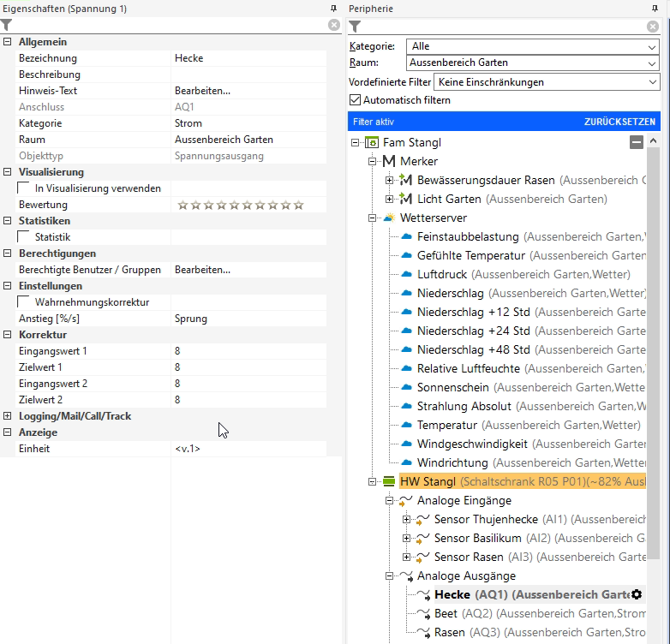Viewport: 670px width, 644px height.
Task: Click the Feinstaubbelastung cloud icon
Action: [x=406, y=236]
